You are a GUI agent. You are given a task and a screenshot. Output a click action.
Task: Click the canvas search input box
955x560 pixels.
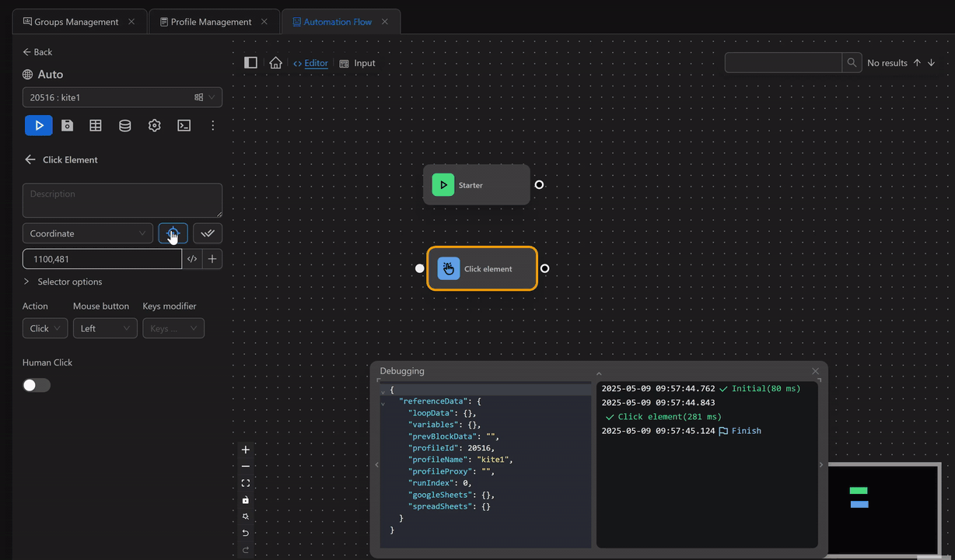coord(783,62)
